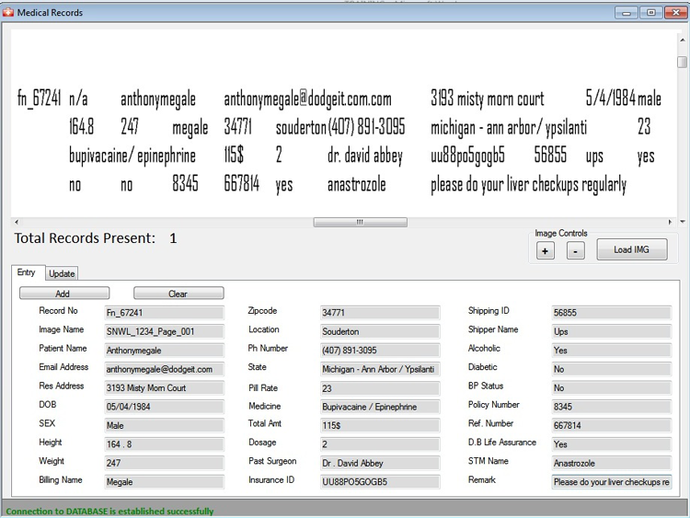Screen dimensions: 690x518
Task: Minimize the Medical Records window
Action: click(626, 13)
